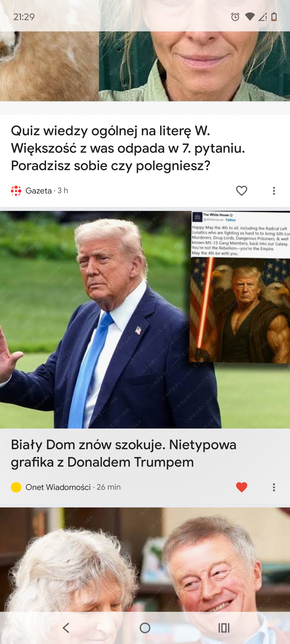Open the recent apps navigation button
The height and width of the screenshot is (644, 290).
point(224,628)
